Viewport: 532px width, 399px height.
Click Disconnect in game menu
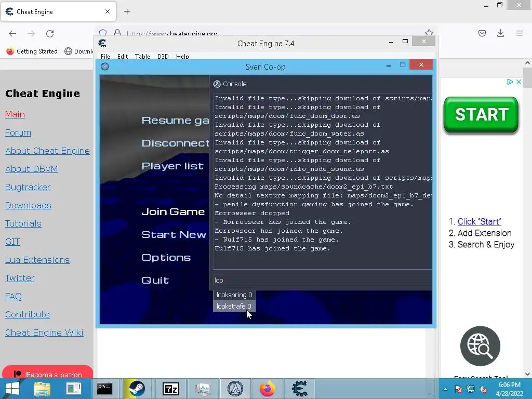[175, 143]
